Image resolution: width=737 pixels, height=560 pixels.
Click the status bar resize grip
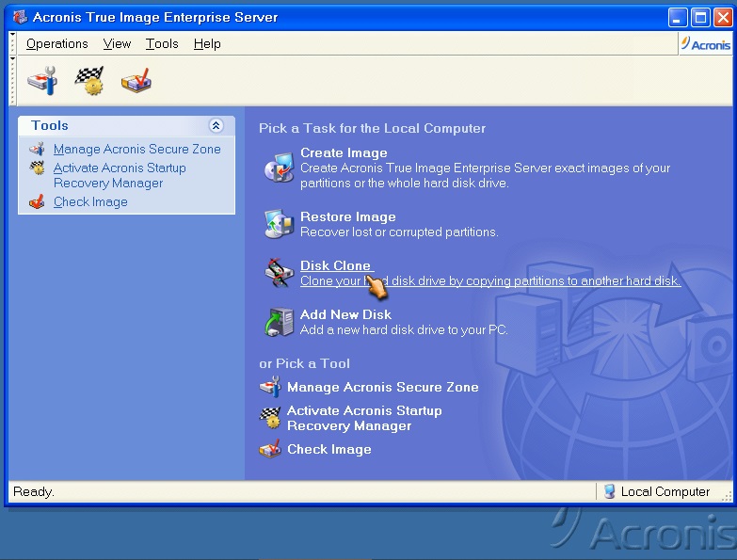pos(728,496)
